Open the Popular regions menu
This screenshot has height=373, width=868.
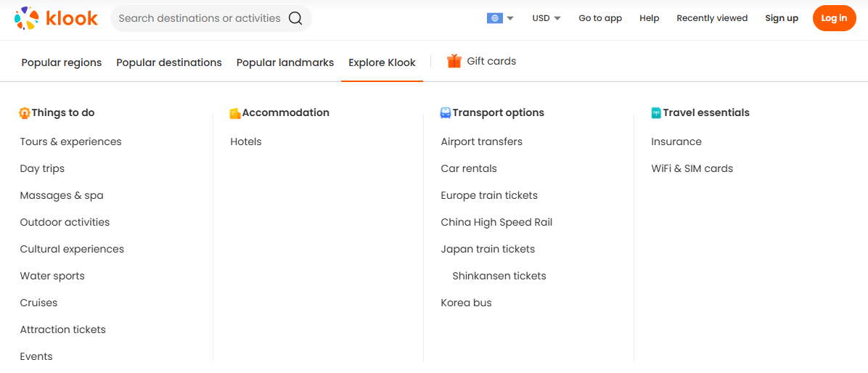tap(62, 62)
